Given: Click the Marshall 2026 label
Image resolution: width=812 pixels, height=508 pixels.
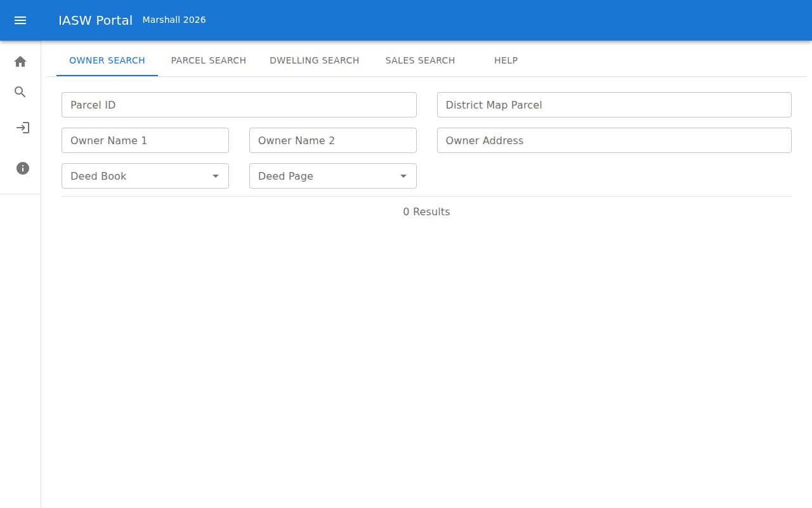Looking at the screenshot, I should [x=174, y=20].
